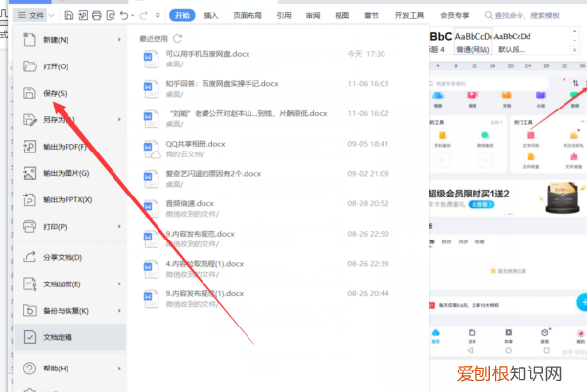Open the undo history dropdown arrow
The image size is (587, 392).
(x=132, y=16)
